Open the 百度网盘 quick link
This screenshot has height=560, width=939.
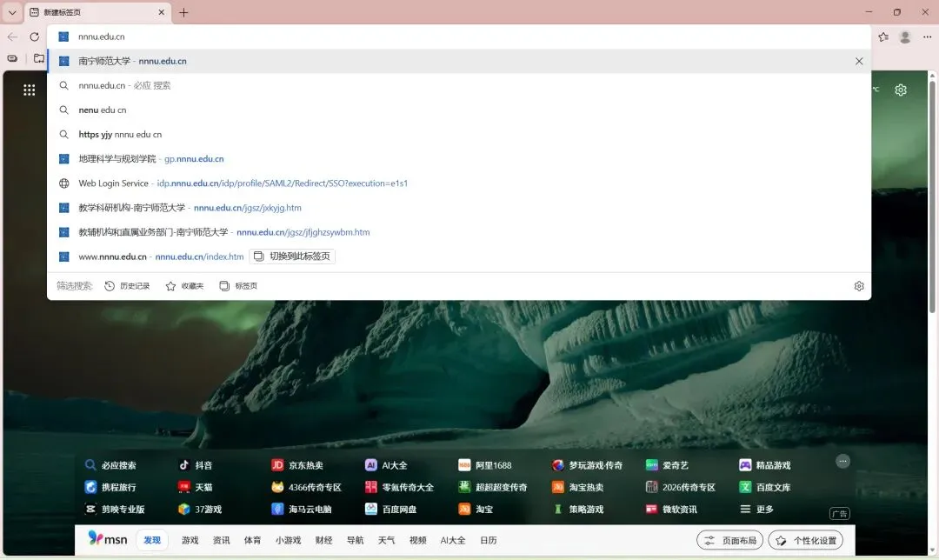point(391,510)
